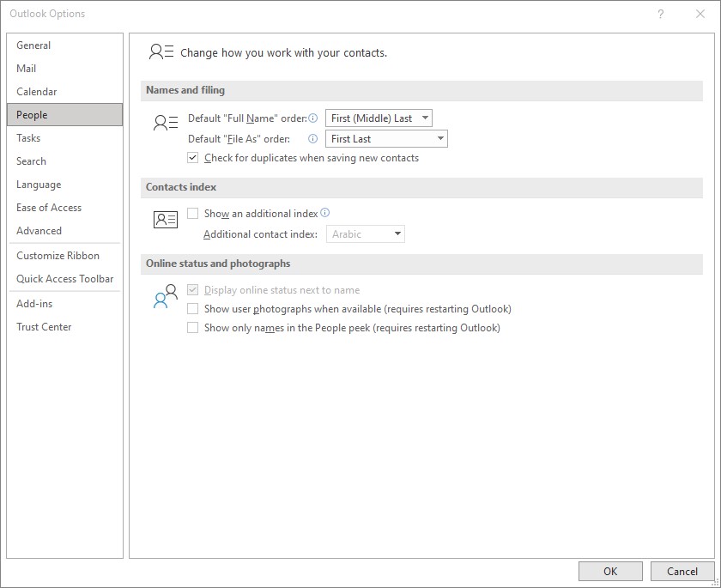Click the dialog resize grip in corner
The image size is (721, 588).
click(716, 583)
